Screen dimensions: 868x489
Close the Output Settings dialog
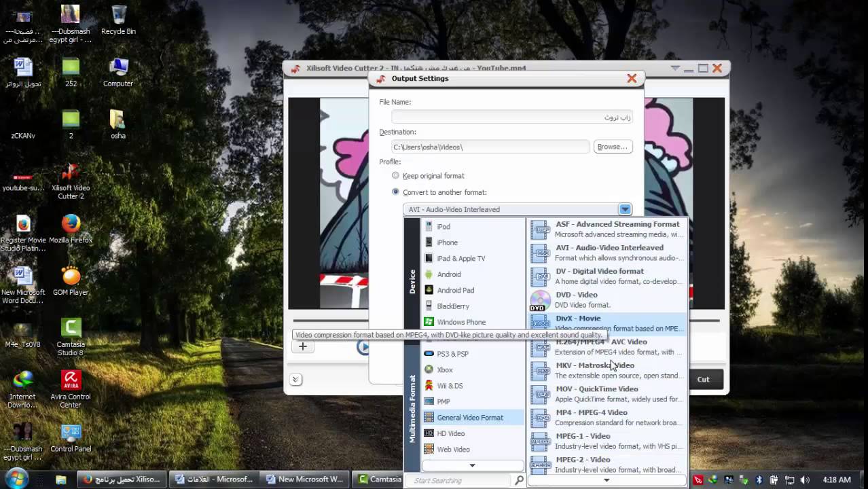point(632,78)
